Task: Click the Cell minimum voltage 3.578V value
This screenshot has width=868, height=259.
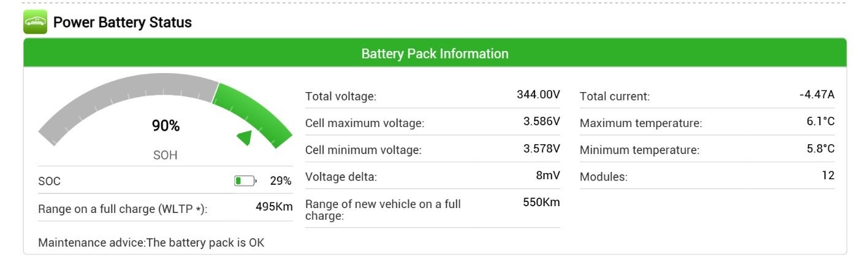Action: point(541,149)
